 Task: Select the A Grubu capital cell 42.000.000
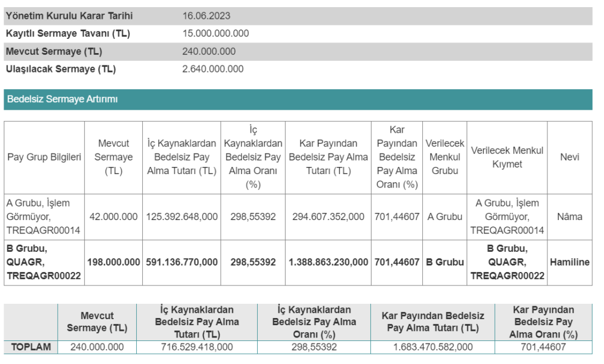point(113,217)
